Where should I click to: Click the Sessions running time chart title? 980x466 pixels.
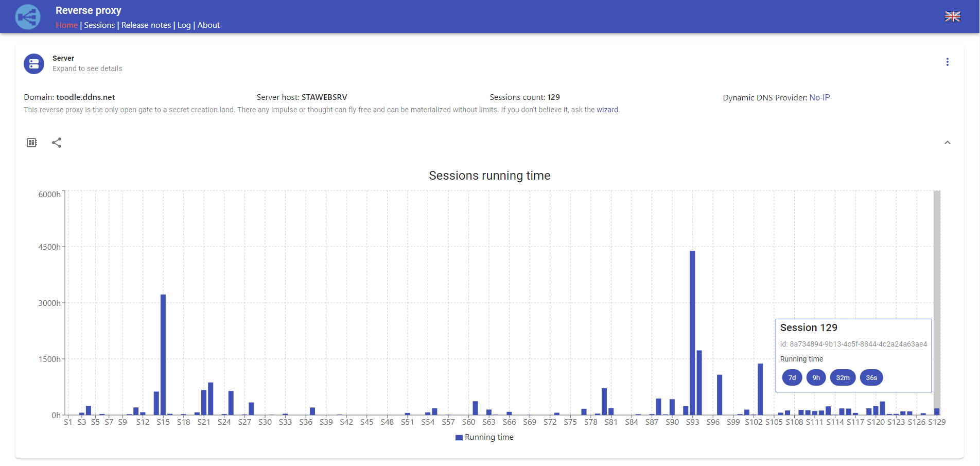(x=489, y=176)
